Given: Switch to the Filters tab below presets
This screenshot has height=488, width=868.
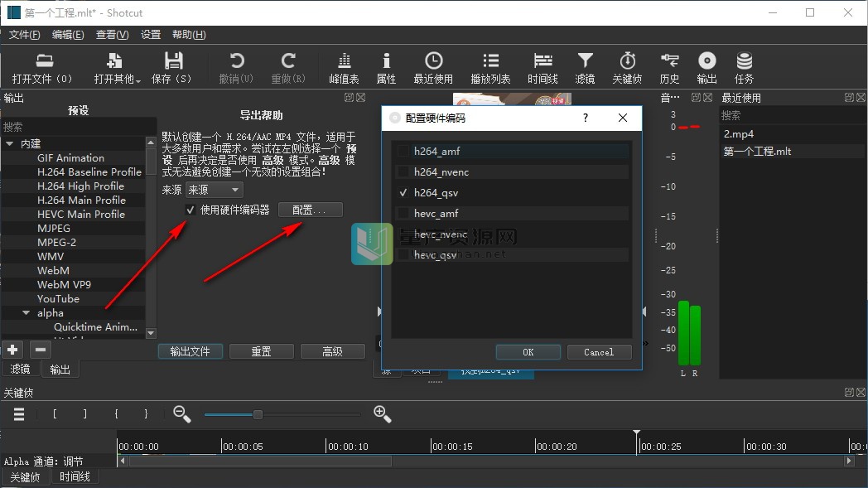Looking at the screenshot, I should coord(20,369).
